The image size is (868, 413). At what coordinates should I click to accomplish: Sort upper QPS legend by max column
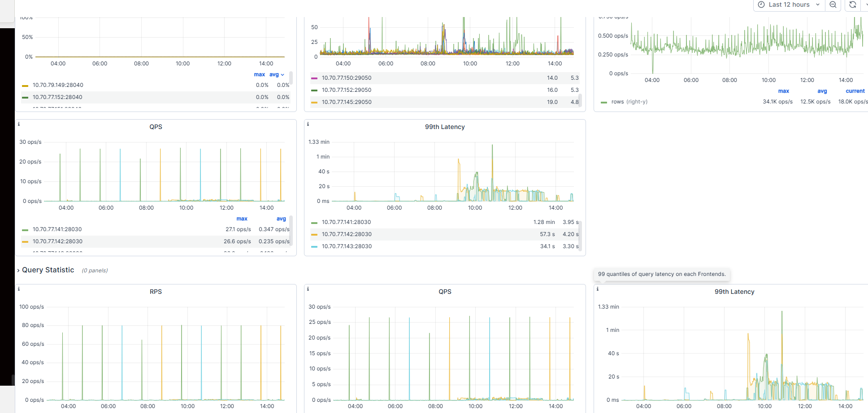[x=242, y=219]
